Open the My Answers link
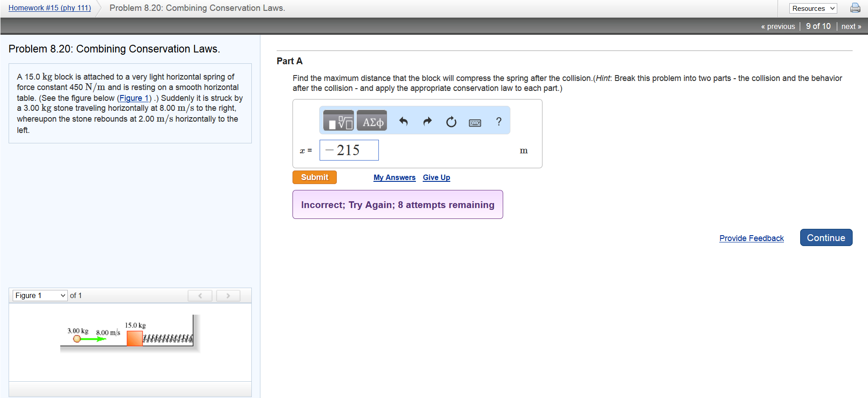Screen dimensions: 868x398 [x=394, y=177]
